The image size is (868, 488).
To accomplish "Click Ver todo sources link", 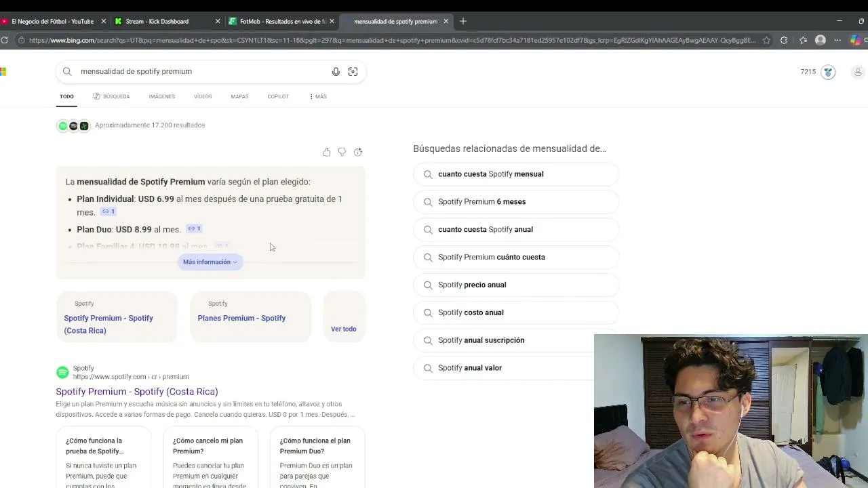I will [x=344, y=329].
